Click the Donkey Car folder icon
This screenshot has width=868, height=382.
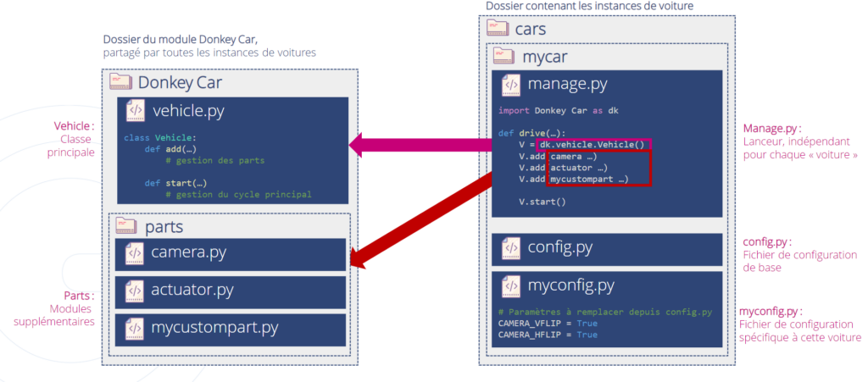pos(120,82)
